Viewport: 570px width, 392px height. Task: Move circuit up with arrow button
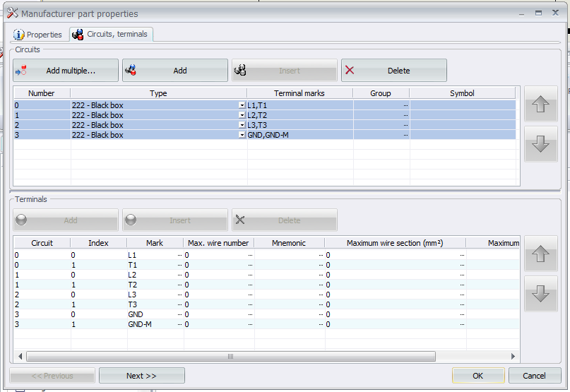coord(540,105)
